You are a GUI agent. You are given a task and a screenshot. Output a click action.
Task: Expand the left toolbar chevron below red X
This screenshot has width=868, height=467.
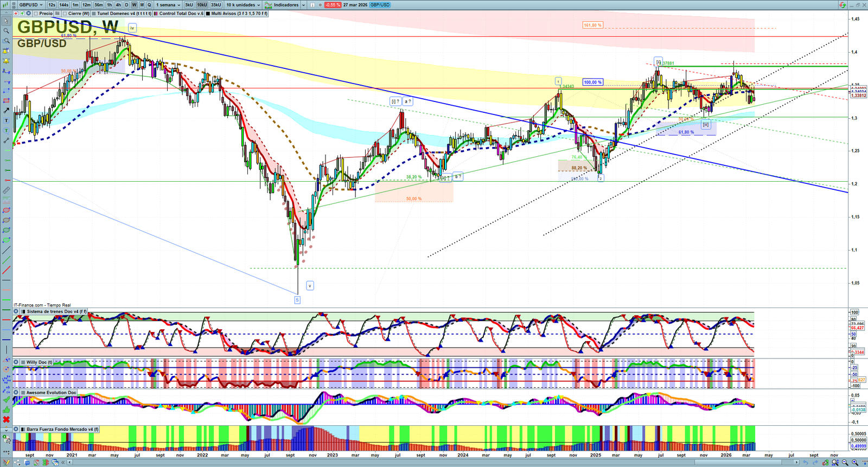point(6,430)
